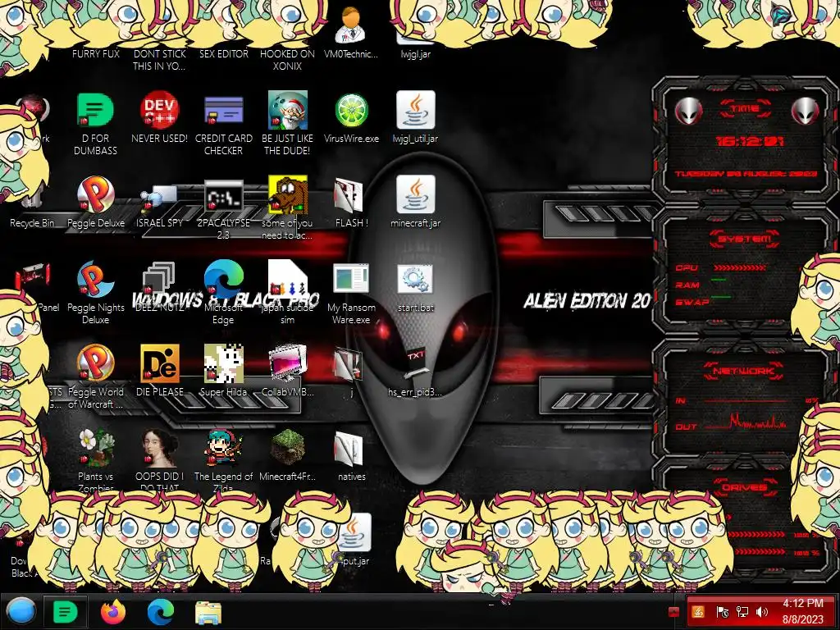Open the taskbar clock showing 4:12 PM
The image size is (840, 630).
pos(802,611)
